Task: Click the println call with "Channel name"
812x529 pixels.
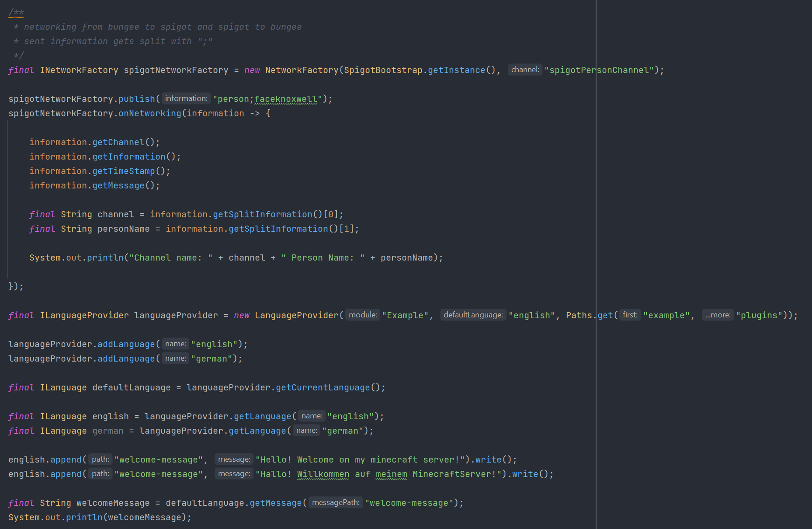Action: pyautogui.click(x=105, y=258)
